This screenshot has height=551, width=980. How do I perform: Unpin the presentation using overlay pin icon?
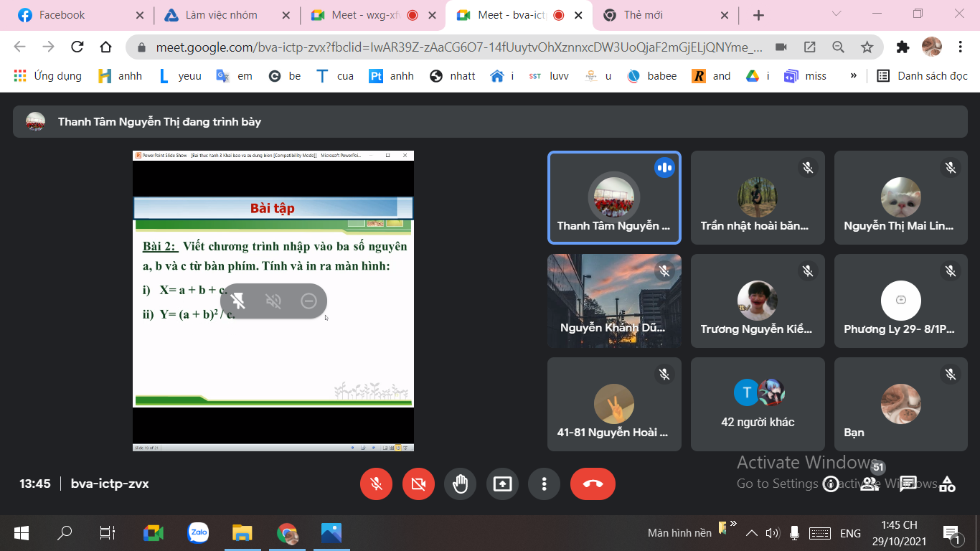(238, 301)
